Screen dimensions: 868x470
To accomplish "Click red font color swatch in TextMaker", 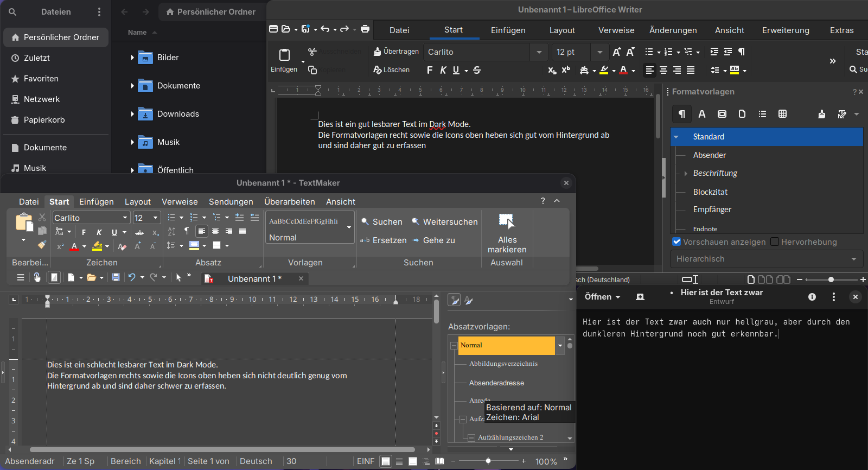I will click(x=74, y=246).
